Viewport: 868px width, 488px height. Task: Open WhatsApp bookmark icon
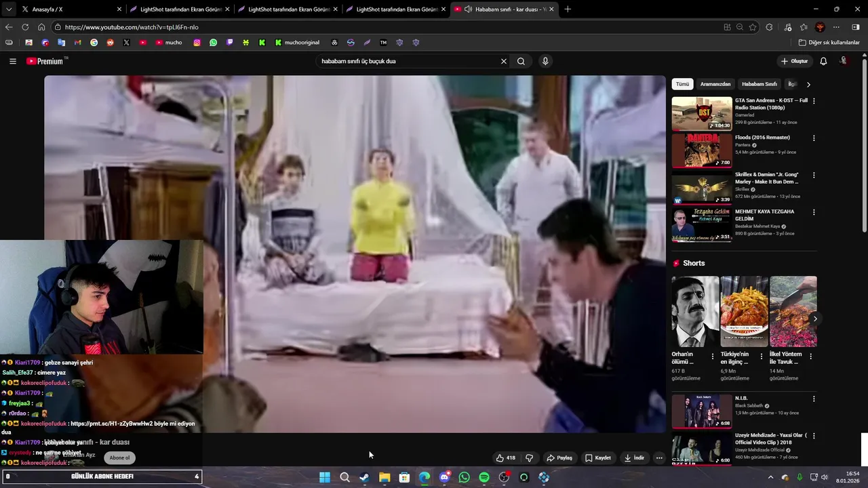coord(213,43)
